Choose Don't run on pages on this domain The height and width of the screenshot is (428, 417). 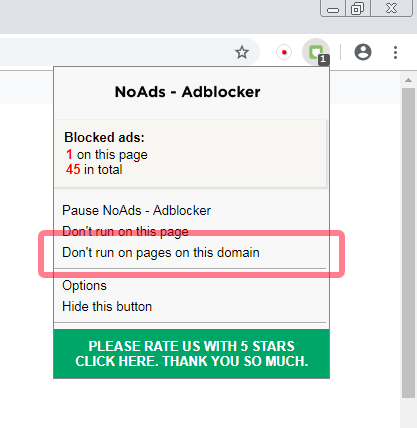pos(161,252)
